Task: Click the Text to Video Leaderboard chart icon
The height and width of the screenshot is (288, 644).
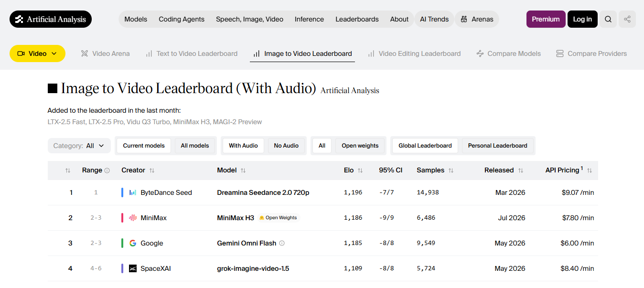Action: 149,53
